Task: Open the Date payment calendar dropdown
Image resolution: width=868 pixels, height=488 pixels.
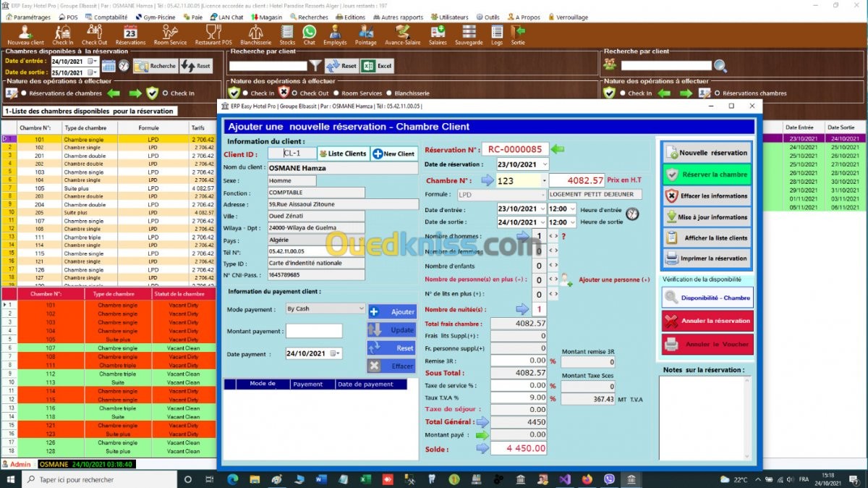Action: (335, 354)
